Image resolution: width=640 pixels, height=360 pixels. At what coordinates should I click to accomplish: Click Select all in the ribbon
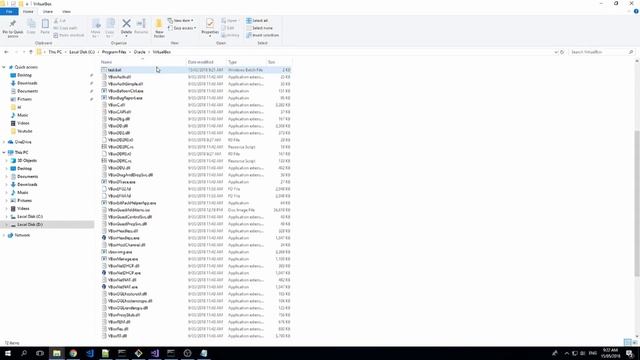[257, 20]
